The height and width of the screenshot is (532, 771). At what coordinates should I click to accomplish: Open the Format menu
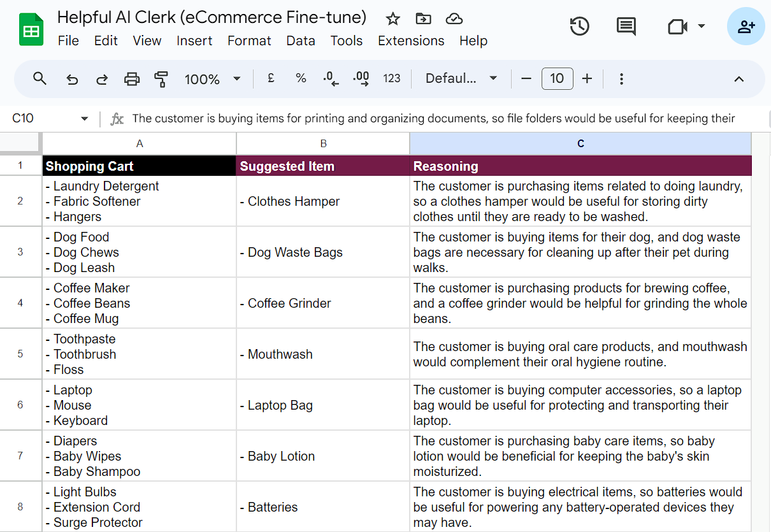coord(249,41)
